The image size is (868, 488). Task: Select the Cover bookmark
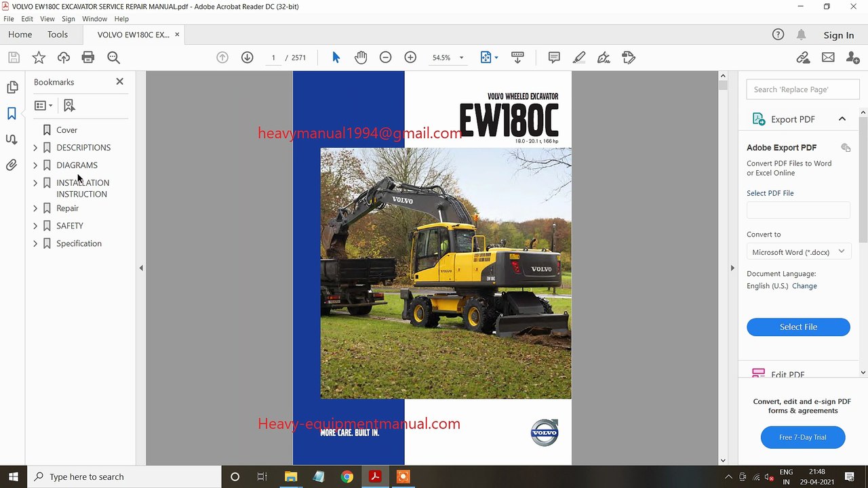[66, 130]
